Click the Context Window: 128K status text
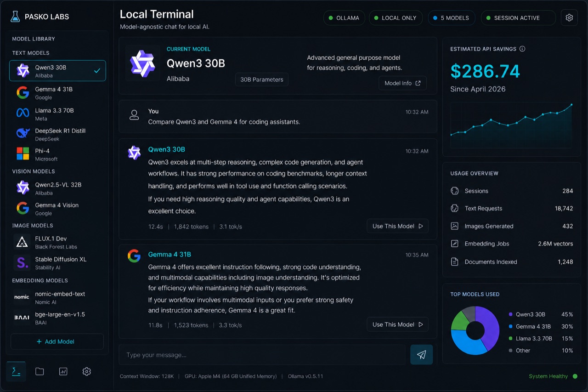The image size is (588, 392). tap(147, 376)
